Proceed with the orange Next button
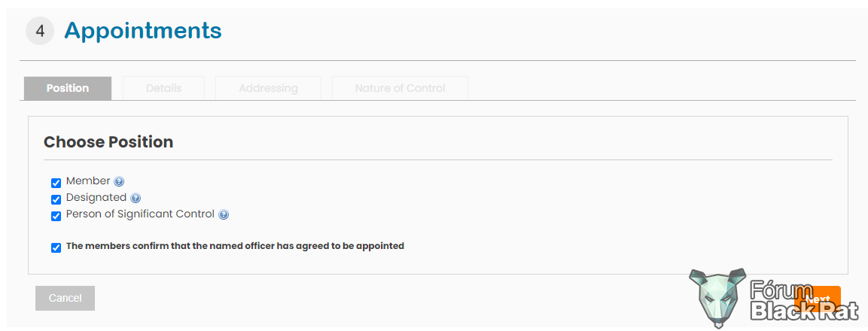Image resolution: width=868 pixels, height=331 pixels. click(x=817, y=299)
